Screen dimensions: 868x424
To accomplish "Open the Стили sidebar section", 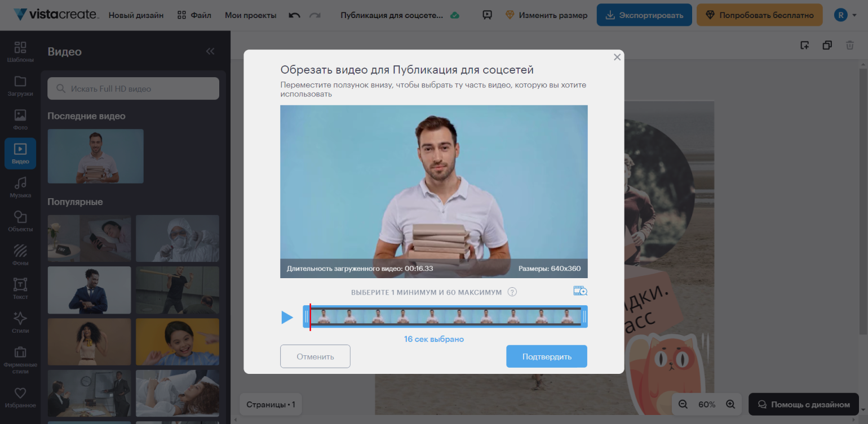I will [x=20, y=322].
